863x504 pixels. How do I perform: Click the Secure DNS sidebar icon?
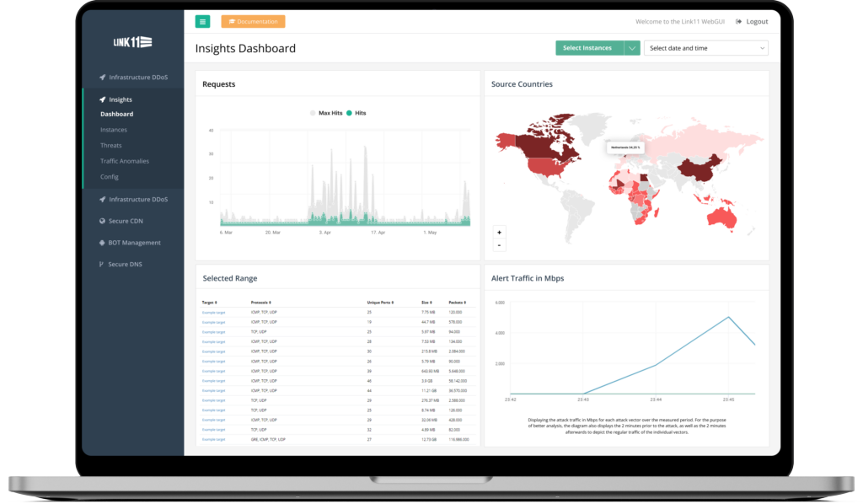point(101,265)
